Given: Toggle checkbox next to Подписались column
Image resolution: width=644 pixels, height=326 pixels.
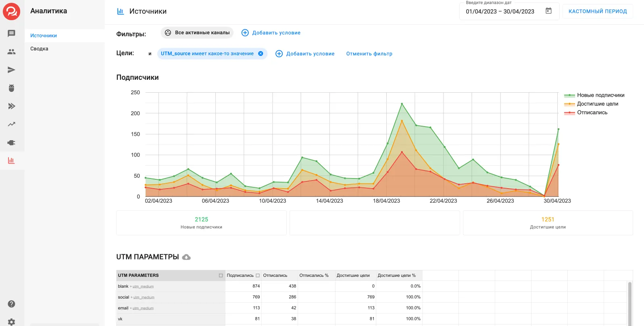Looking at the screenshot, I should coord(258,276).
